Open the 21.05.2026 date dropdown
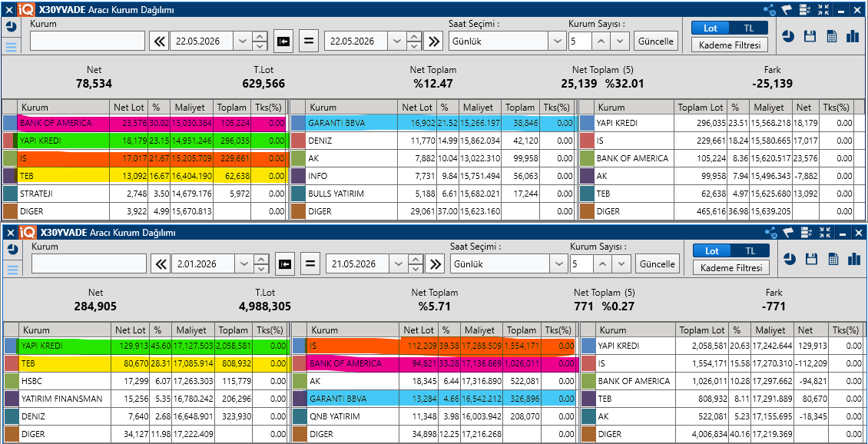Screen dimensions: 868x444 point(398,264)
